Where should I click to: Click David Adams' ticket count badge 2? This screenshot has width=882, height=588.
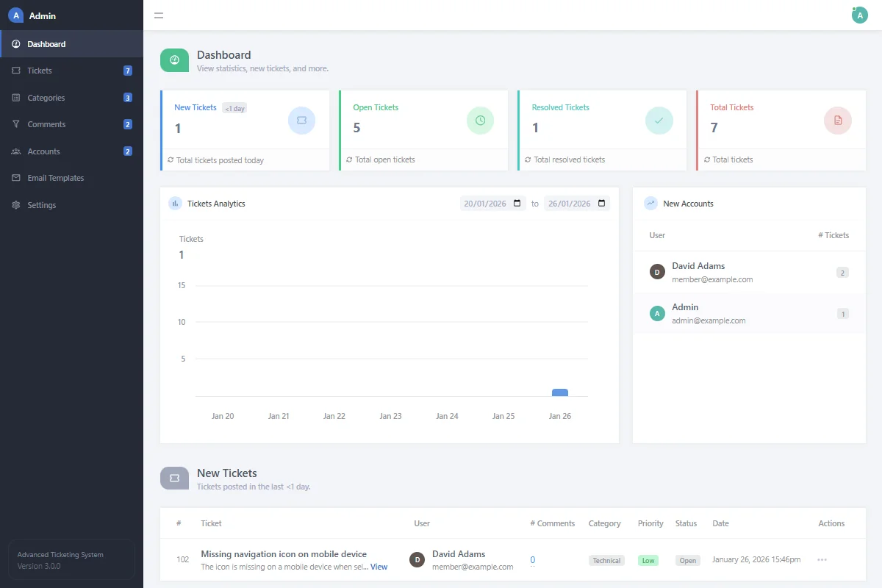842,273
